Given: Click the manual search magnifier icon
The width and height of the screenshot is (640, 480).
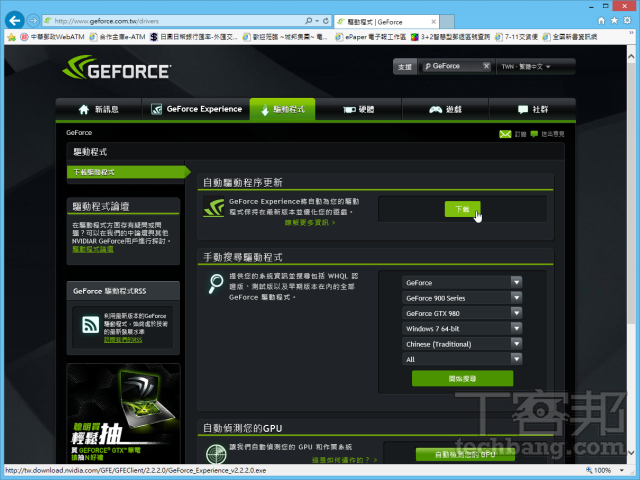Looking at the screenshot, I should point(216,283).
